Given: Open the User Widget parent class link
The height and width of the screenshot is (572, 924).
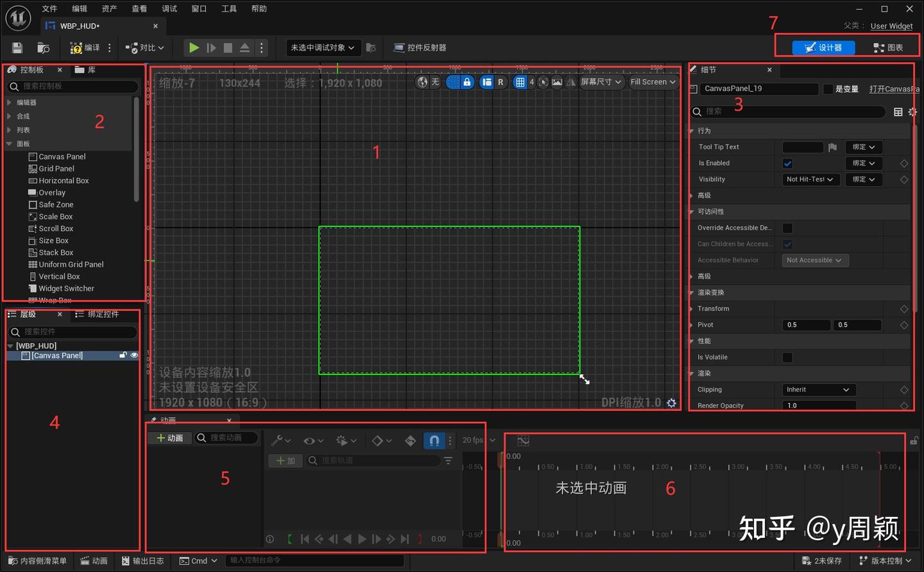Looking at the screenshot, I should coord(891,26).
